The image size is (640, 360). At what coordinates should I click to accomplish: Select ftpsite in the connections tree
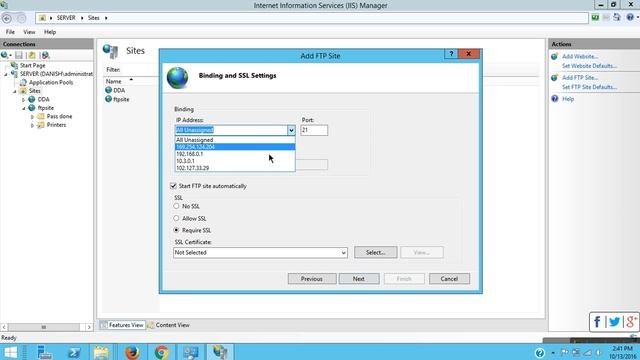pyautogui.click(x=46, y=108)
